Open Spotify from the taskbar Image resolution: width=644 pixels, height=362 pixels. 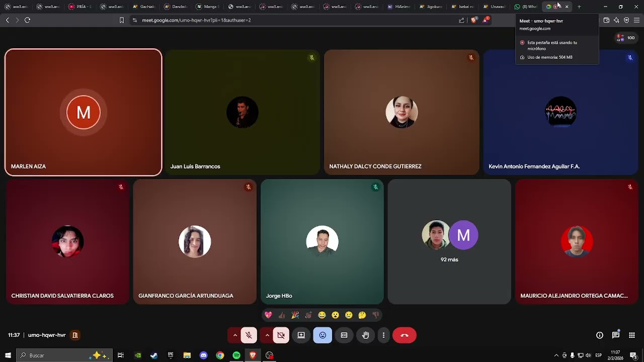236,355
